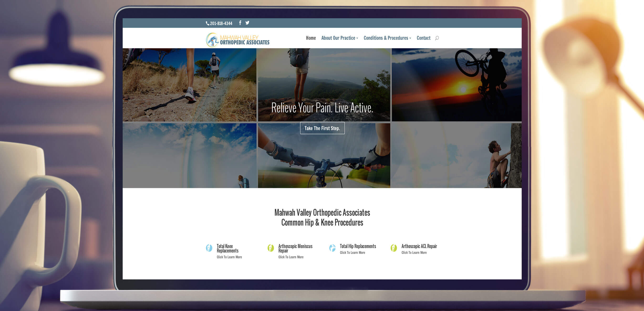The height and width of the screenshot is (311, 644).
Task: Open the Contact page from the menu
Action: pos(423,38)
